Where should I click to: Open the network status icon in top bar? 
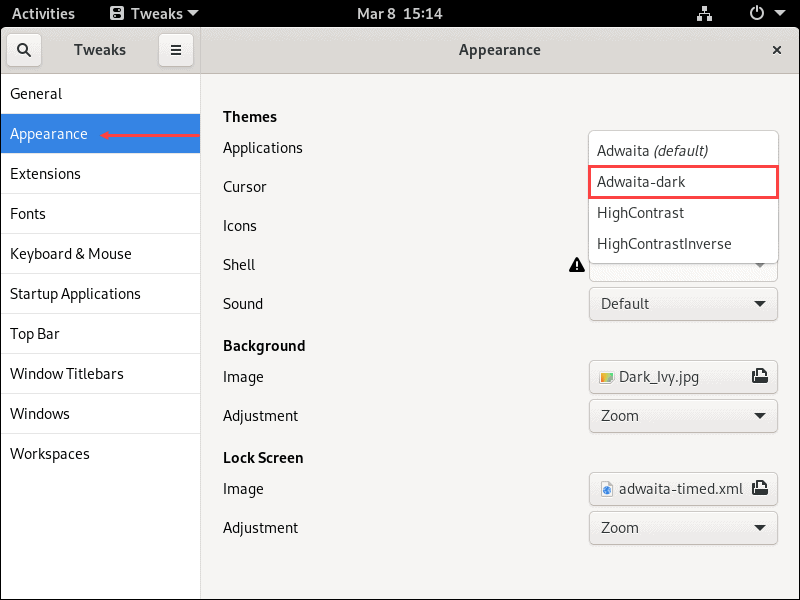click(705, 13)
